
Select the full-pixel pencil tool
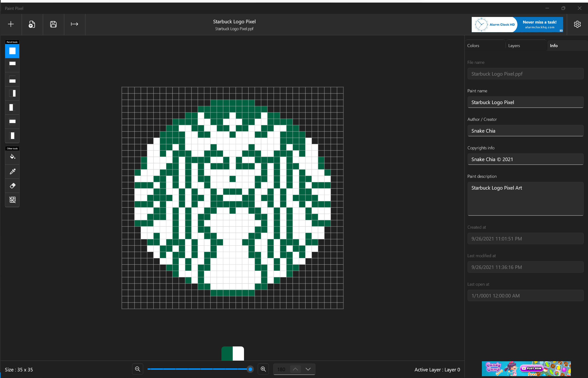pyautogui.click(x=12, y=51)
